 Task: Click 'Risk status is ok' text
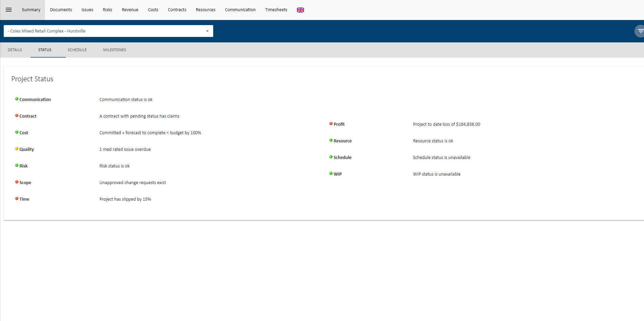click(115, 166)
